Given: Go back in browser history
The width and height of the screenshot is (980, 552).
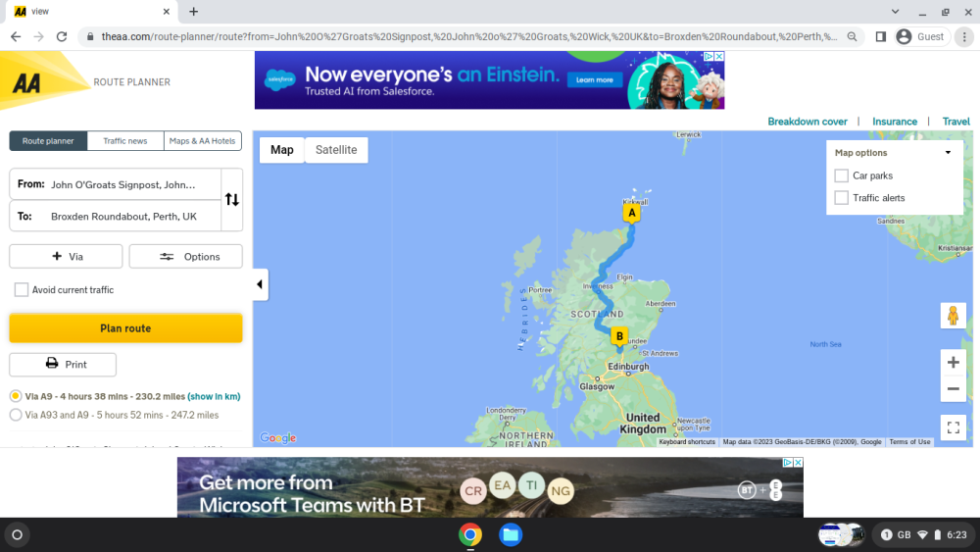Looking at the screenshot, I should (x=16, y=37).
